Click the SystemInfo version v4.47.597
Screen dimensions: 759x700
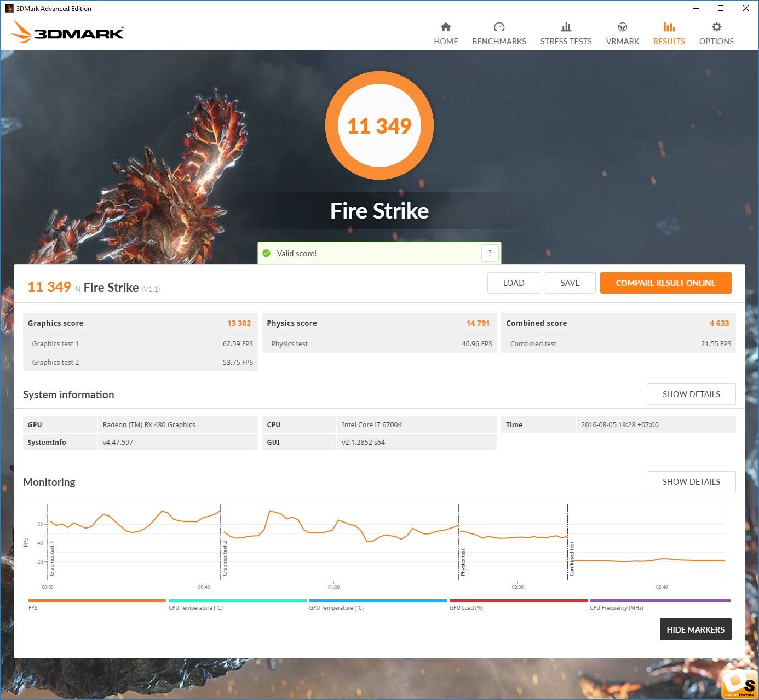point(118,442)
